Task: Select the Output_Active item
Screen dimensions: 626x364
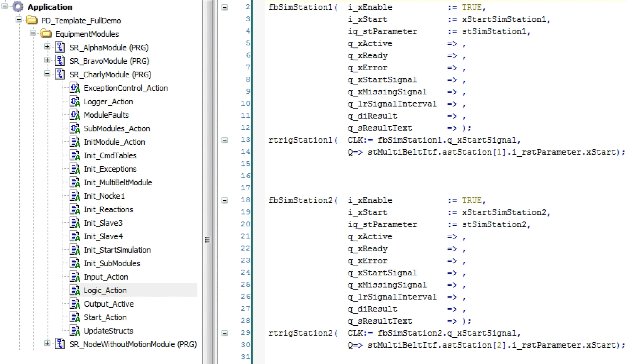Action: [x=109, y=304]
